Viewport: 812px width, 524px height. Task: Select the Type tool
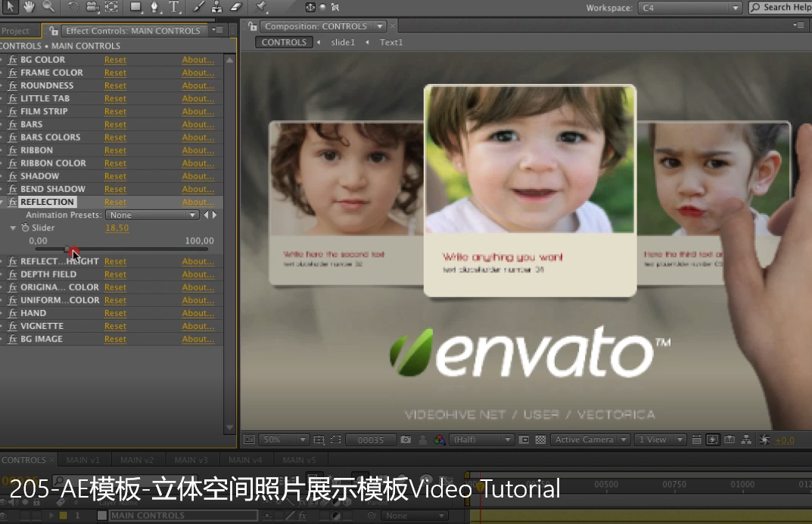(x=174, y=7)
